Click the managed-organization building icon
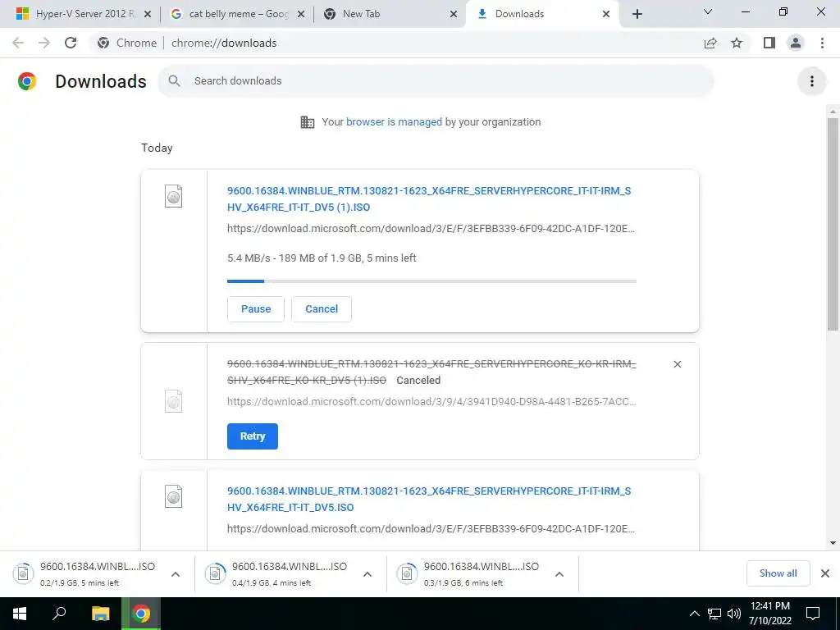 (x=308, y=122)
